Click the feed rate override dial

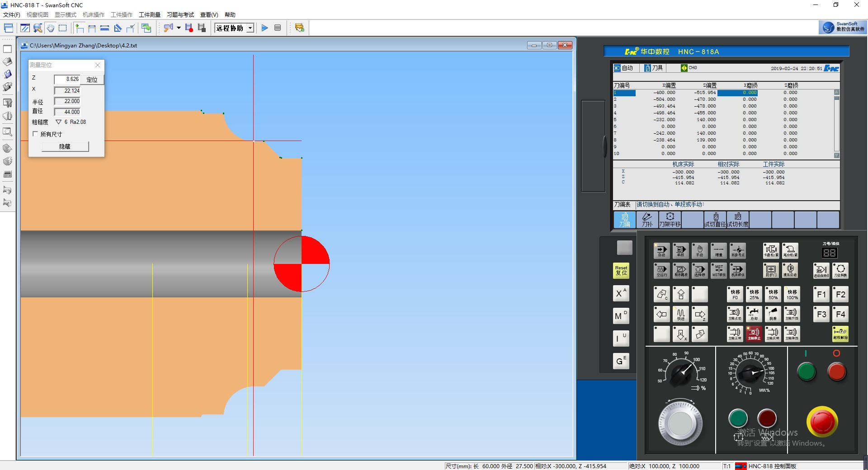coord(750,372)
